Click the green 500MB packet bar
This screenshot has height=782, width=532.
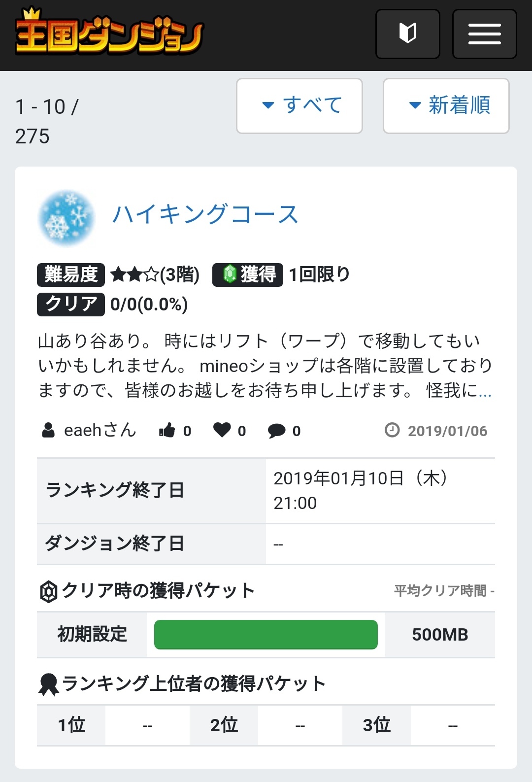[266, 635]
